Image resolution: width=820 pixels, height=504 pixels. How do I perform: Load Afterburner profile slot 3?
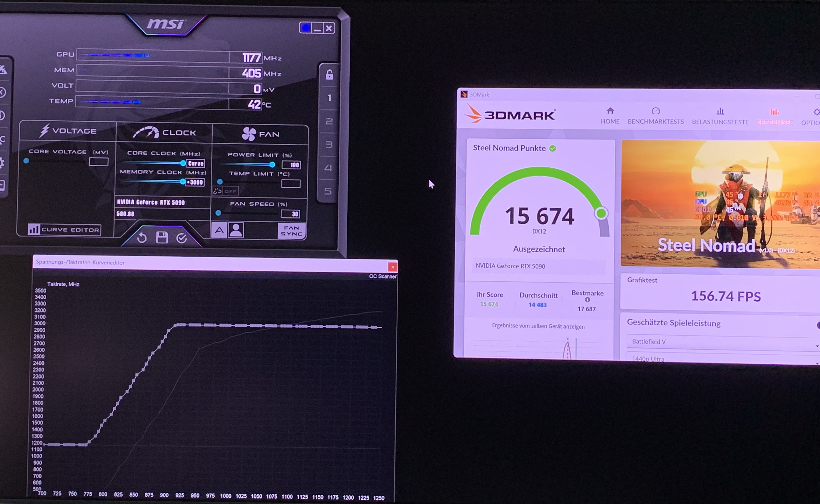[328, 145]
